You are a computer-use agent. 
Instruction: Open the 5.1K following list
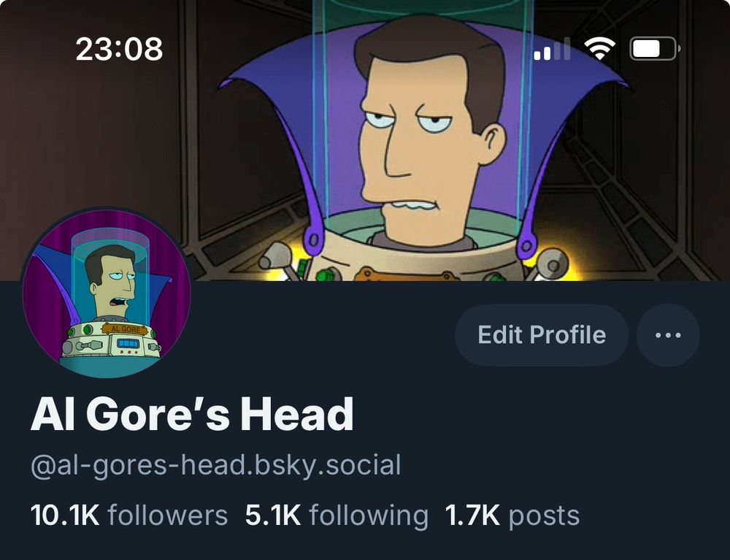(x=337, y=515)
